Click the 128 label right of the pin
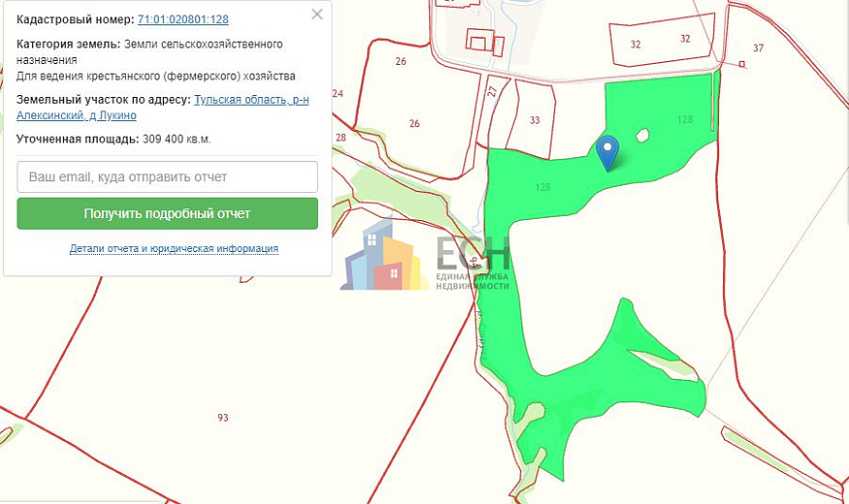Screen dimensions: 849x504 click(x=685, y=119)
